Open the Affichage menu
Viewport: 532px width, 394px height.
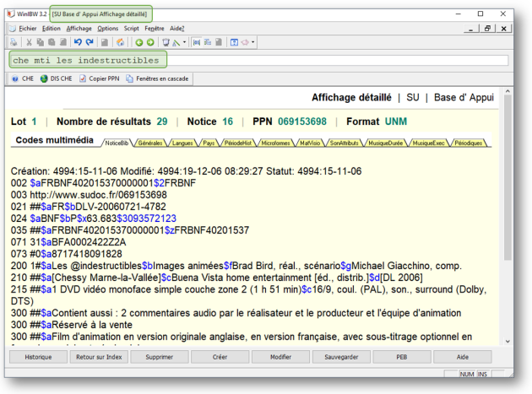[x=79, y=29]
